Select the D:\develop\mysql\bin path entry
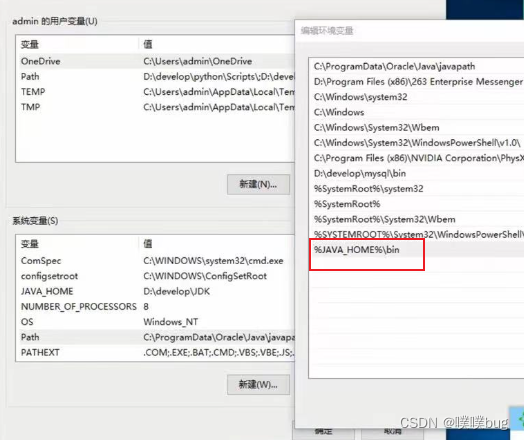The width and height of the screenshot is (524, 440). click(x=416, y=174)
